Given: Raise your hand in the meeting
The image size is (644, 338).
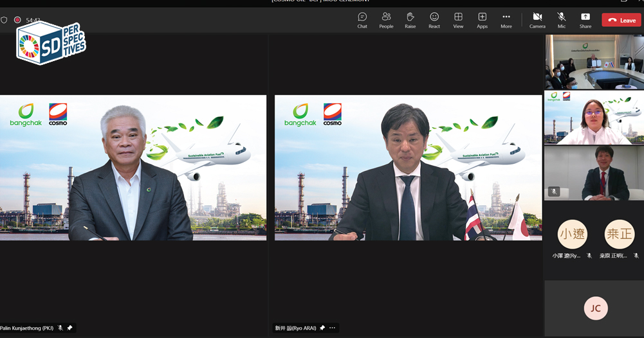Looking at the screenshot, I should point(410,20).
